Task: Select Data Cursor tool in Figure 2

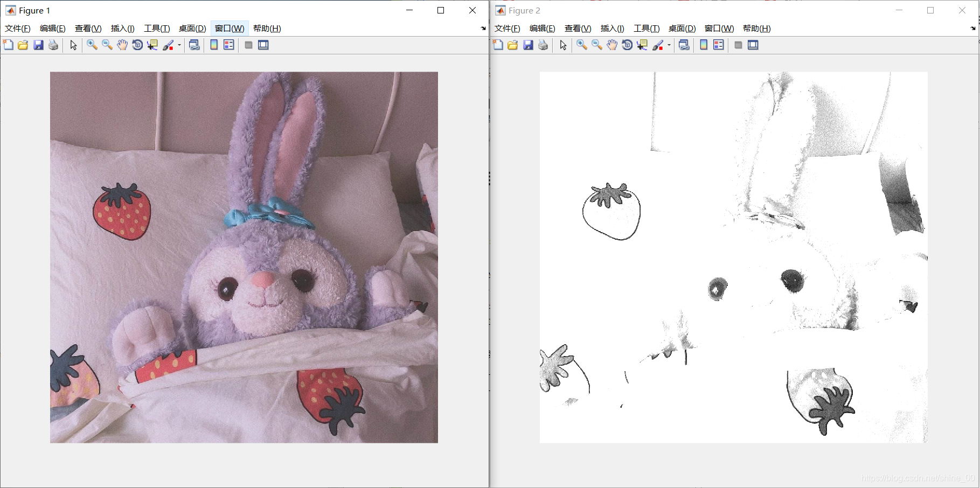Action: pyautogui.click(x=642, y=45)
